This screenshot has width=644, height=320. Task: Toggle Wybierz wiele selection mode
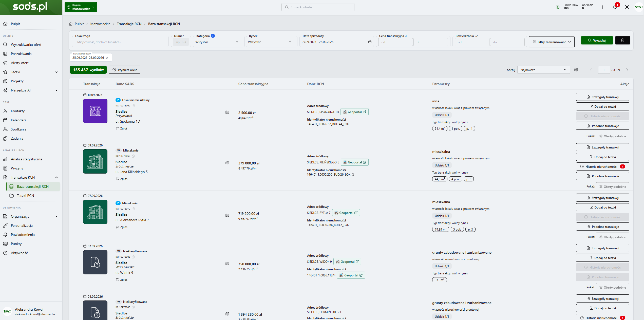click(x=125, y=70)
